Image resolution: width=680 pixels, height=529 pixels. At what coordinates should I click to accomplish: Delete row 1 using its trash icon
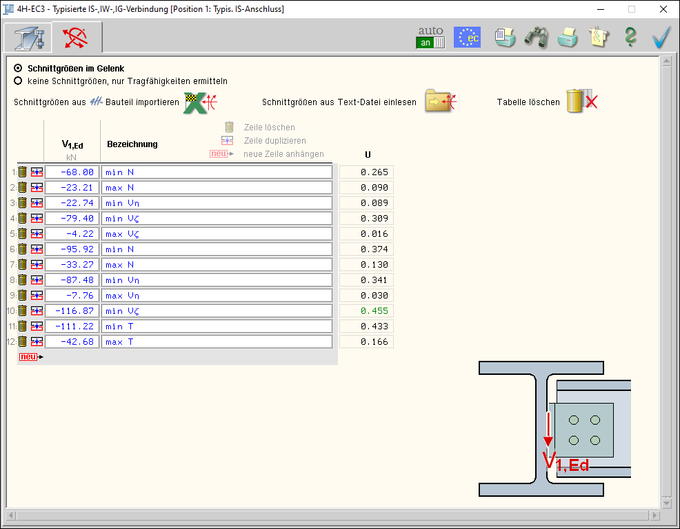22,172
